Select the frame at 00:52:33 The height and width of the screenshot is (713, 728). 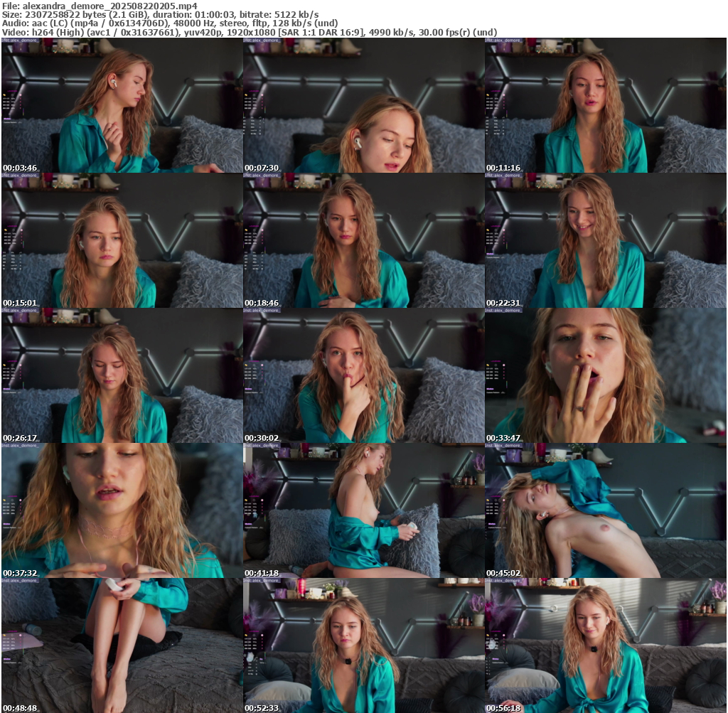pos(363,645)
